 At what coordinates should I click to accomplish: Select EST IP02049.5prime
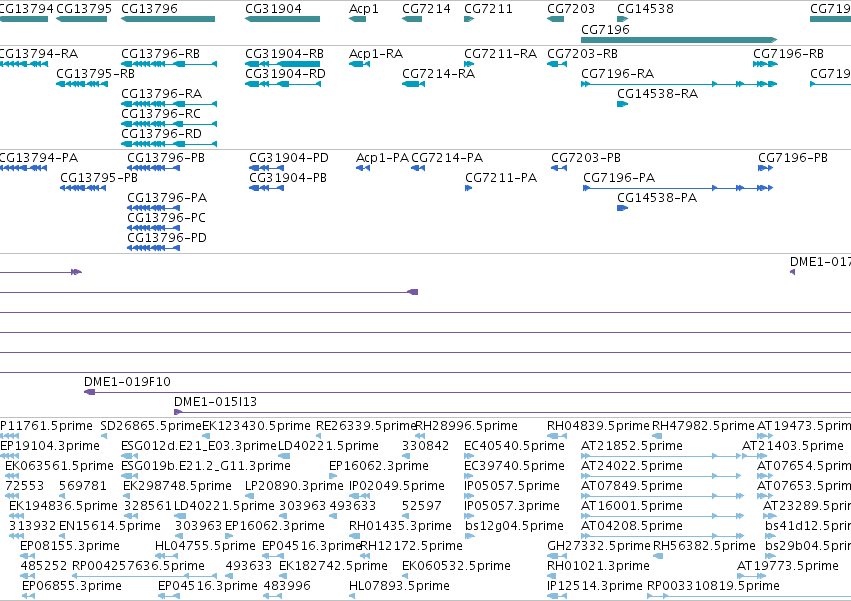(x=359, y=496)
